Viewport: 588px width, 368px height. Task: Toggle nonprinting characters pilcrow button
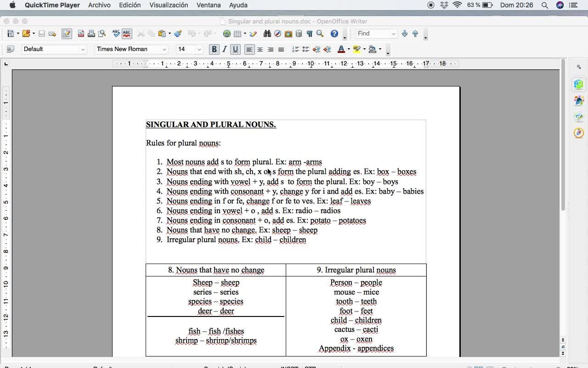(x=310, y=34)
